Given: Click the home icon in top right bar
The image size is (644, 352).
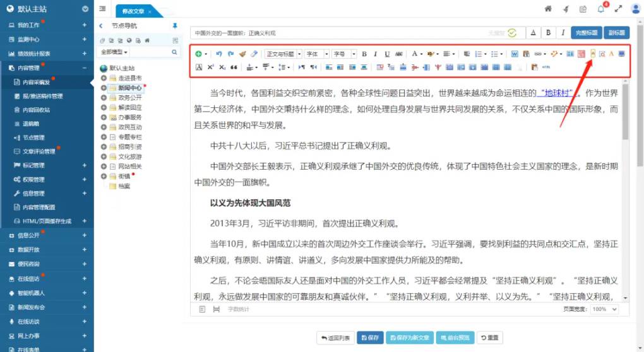Looking at the screenshot, I should click(x=548, y=9).
